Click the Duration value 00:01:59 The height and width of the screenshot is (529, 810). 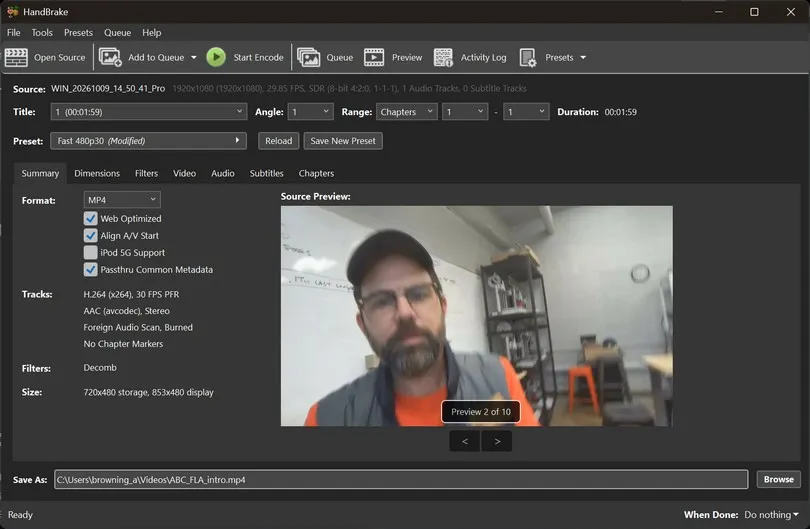click(620, 112)
